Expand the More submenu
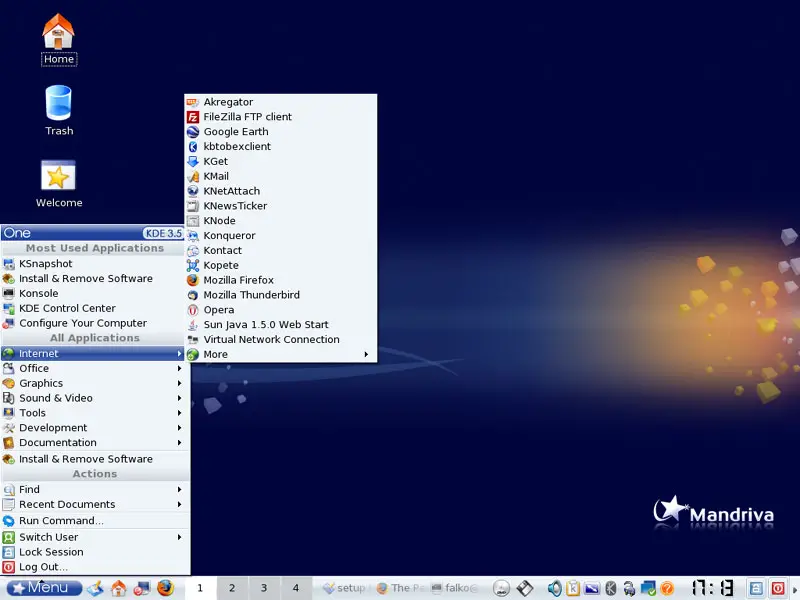 click(x=281, y=354)
